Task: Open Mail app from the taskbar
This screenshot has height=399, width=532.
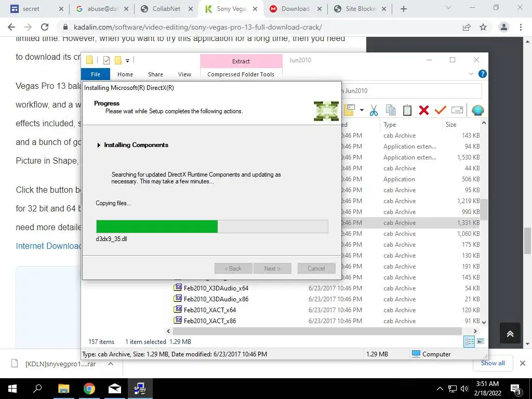Action: click(114, 389)
